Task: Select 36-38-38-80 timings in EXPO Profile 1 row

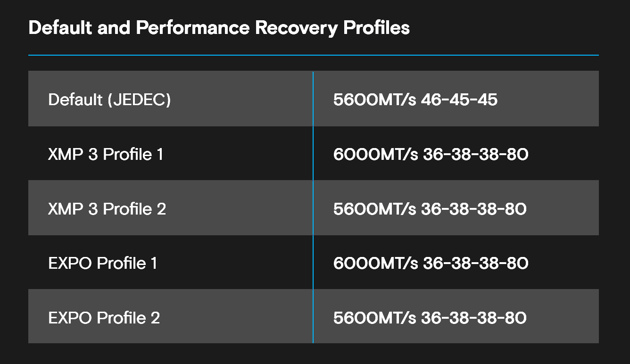Action: tap(475, 263)
